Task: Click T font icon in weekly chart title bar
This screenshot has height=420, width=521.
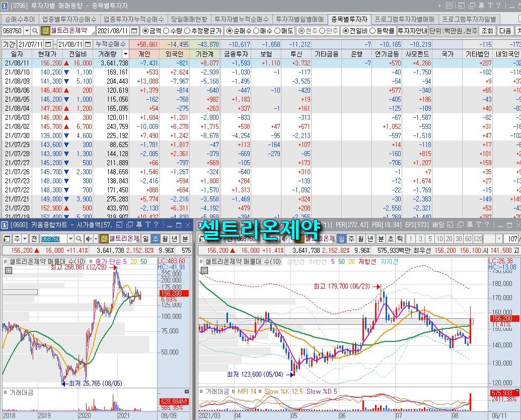Action: pyautogui.click(x=148, y=225)
